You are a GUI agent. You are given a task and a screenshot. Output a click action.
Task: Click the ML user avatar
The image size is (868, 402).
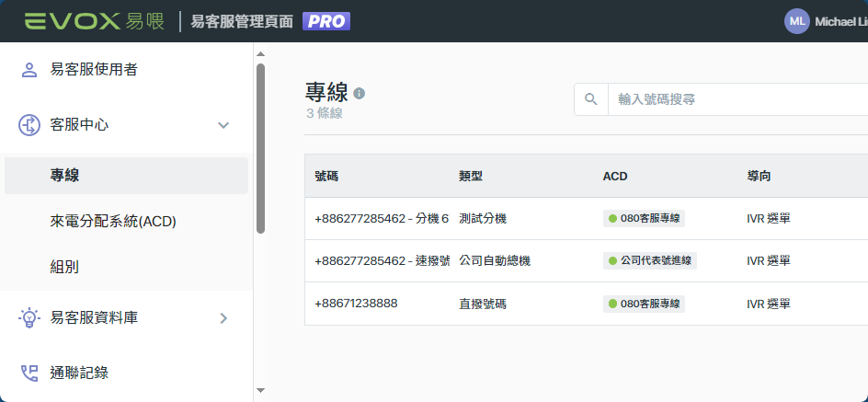coord(796,21)
